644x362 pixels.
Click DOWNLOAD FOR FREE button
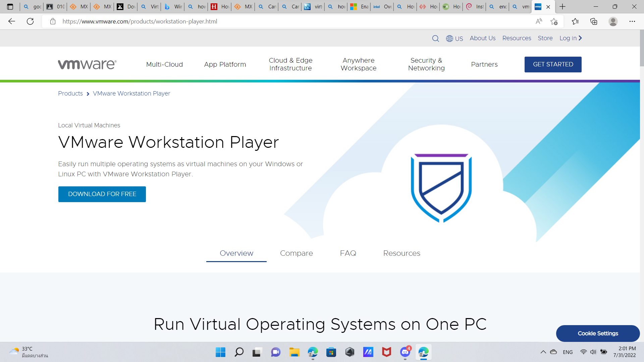[x=102, y=194]
